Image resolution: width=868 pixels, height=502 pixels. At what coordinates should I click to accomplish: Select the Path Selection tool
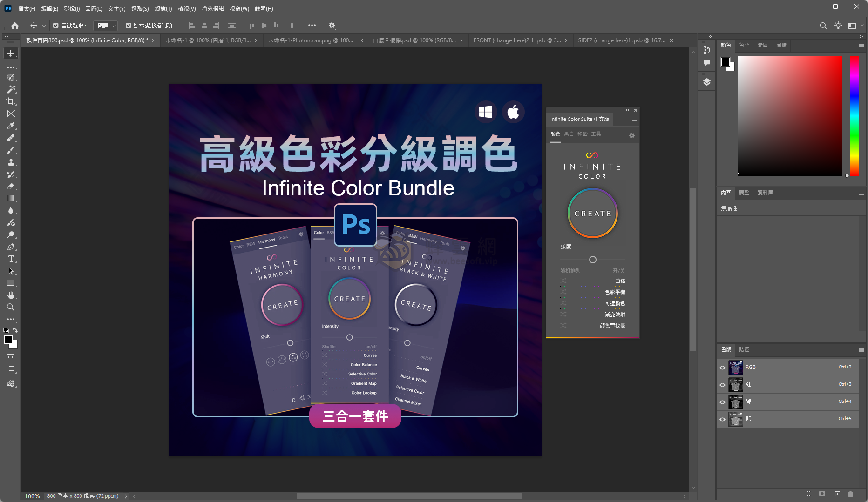coord(11,271)
